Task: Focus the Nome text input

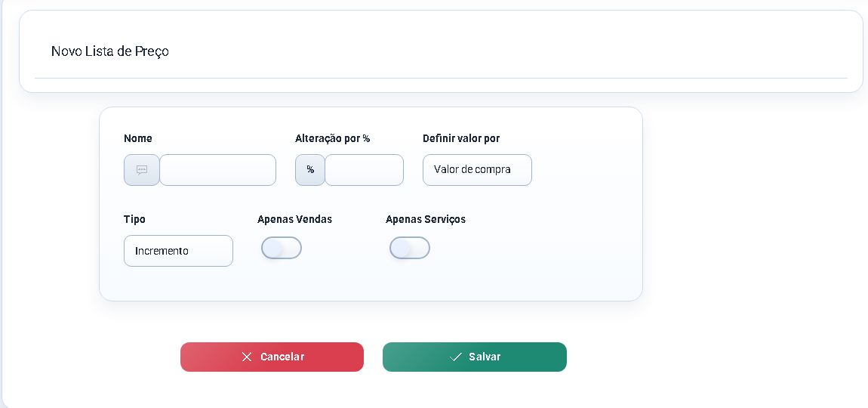Action: pos(217,170)
